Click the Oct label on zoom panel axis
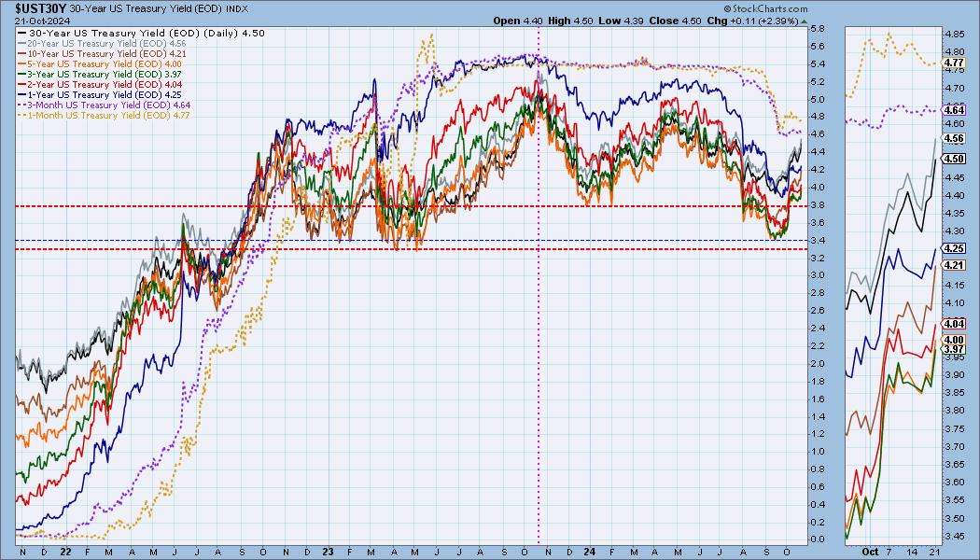This screenshot has height=560, width=980. [869, 553]
